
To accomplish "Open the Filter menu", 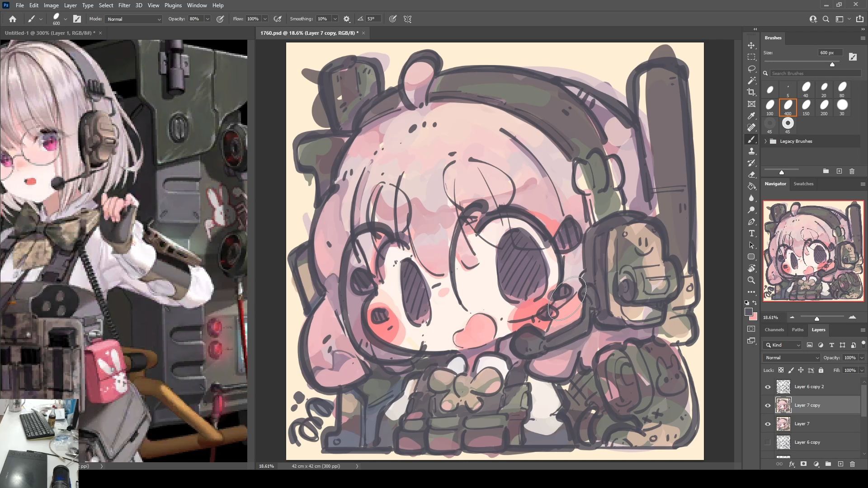I will [124, 5].
